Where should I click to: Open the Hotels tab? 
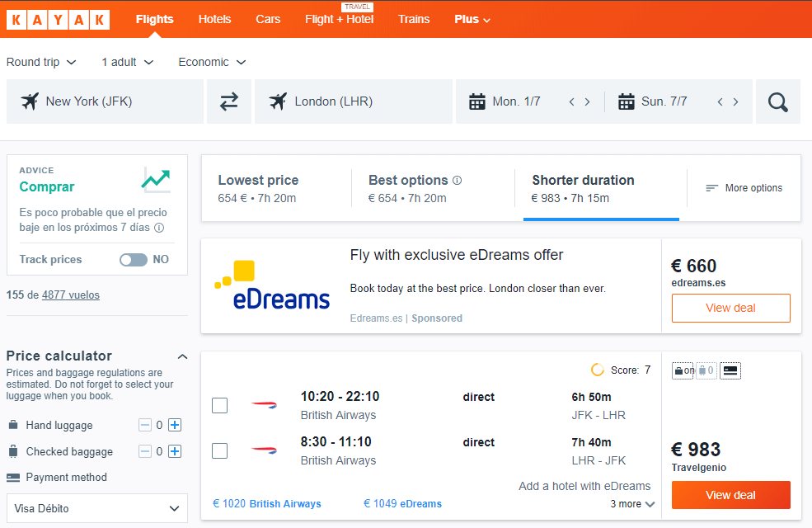[x=214, y=20]
